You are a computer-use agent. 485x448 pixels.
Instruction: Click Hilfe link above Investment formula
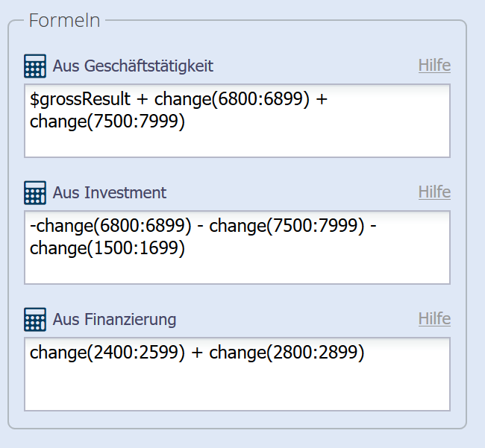pyautogui.click(x=434, y=192)
